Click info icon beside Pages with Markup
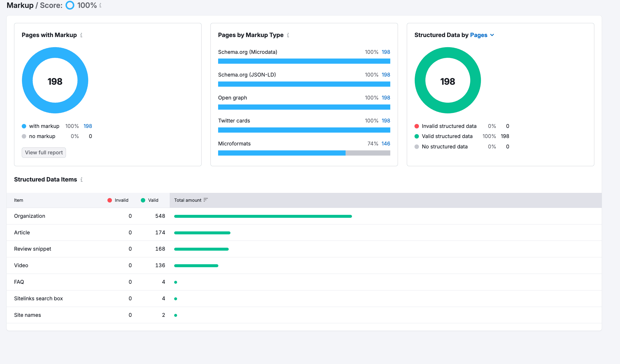 tap(81, 35)
